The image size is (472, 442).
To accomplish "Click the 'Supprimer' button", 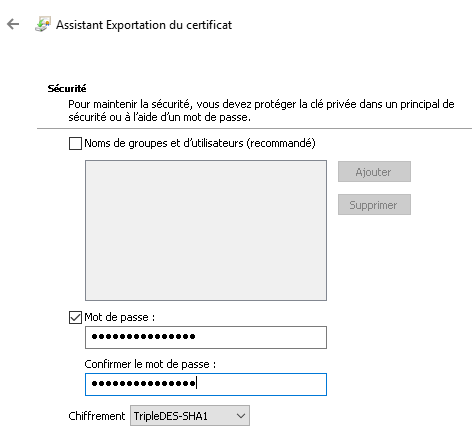I will coord(374,205).
